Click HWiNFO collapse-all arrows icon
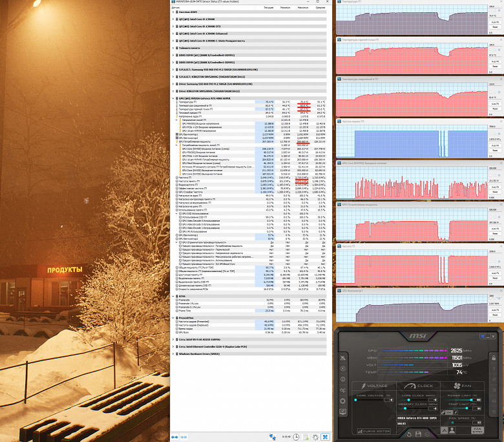 click(x=184, y=437)
